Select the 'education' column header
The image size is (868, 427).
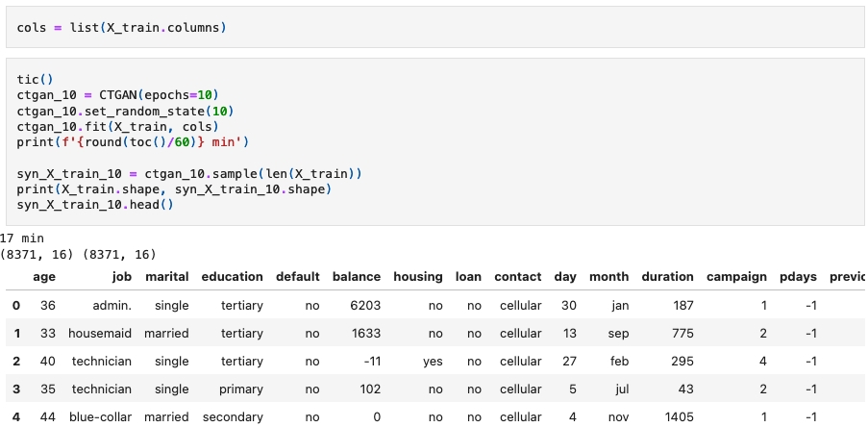pos(232,277)
